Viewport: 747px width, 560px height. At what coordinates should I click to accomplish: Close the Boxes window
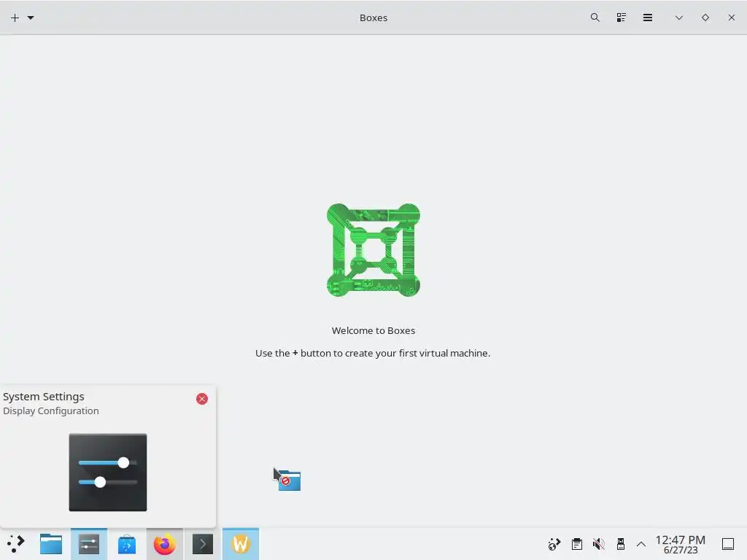[731, 17]
